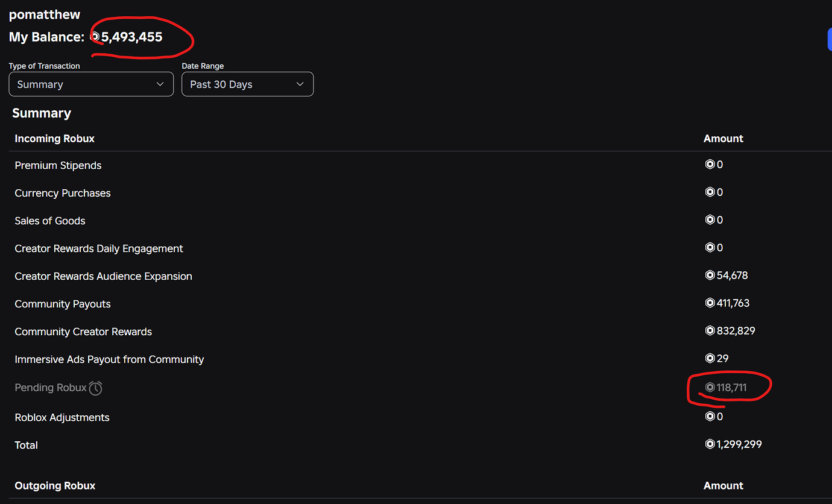Click the clock icon beside Pending Robux
Image resolution: width=832 pixels, height=504 pixels.
(95, 388)
